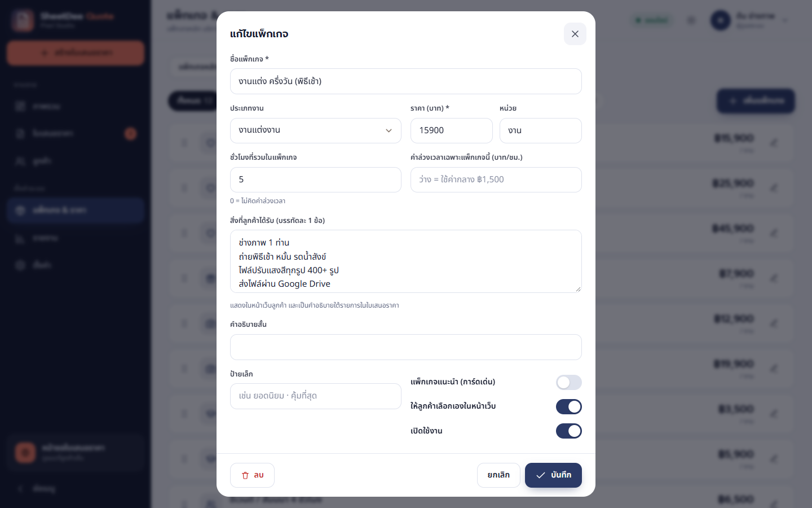812x508 pixels.
Task: Click the สิ่งที่ลูกค้าได้รับ textarea
Action: click(405, 261)
